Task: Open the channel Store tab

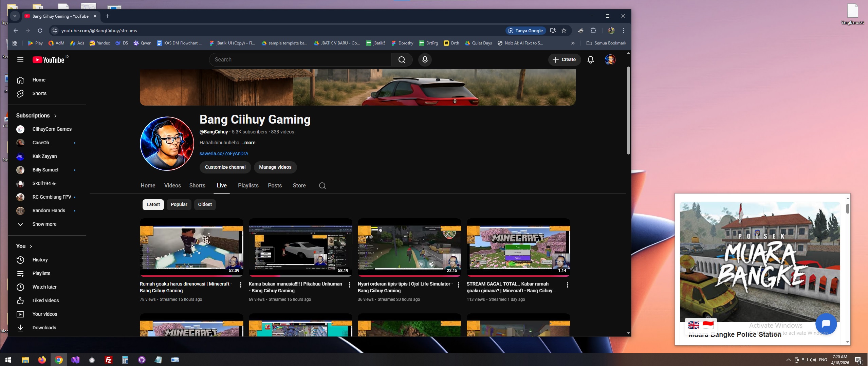Action: [x=299, y=186]
